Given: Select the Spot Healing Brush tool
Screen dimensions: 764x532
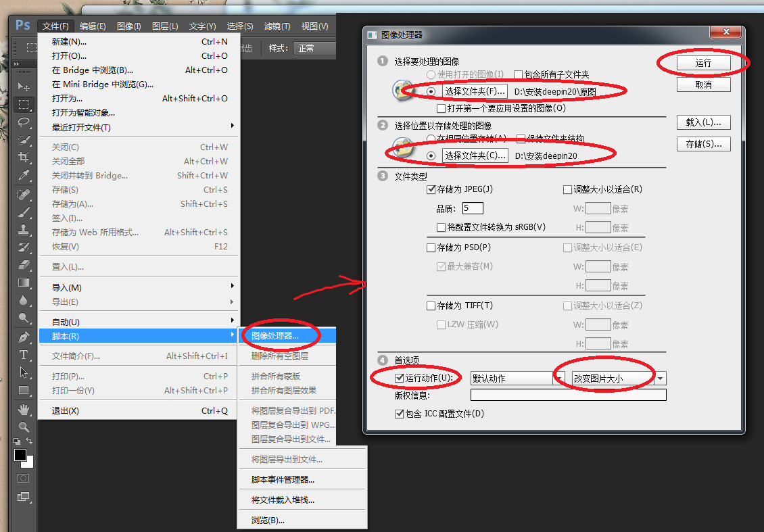Looking at the screenshot, I should [24, 195].
